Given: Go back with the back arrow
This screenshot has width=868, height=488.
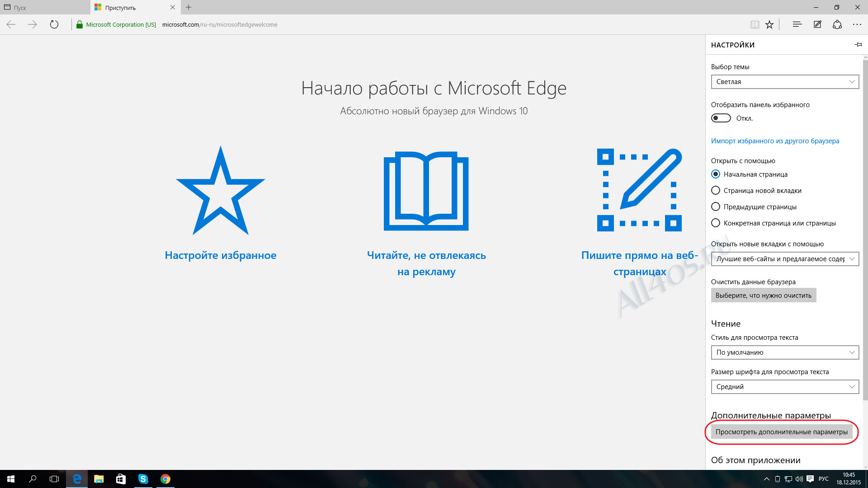Looking at the screenshot, I should [x=11, y=24].
